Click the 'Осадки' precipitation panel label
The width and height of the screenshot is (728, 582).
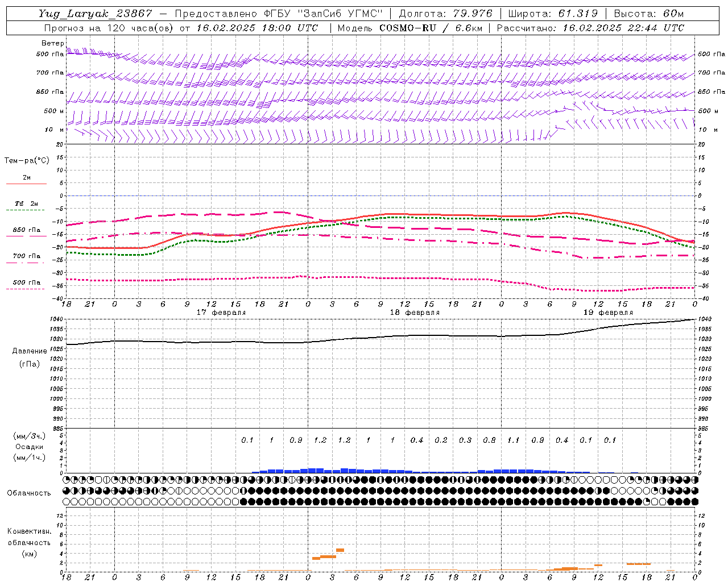[30, 447]
